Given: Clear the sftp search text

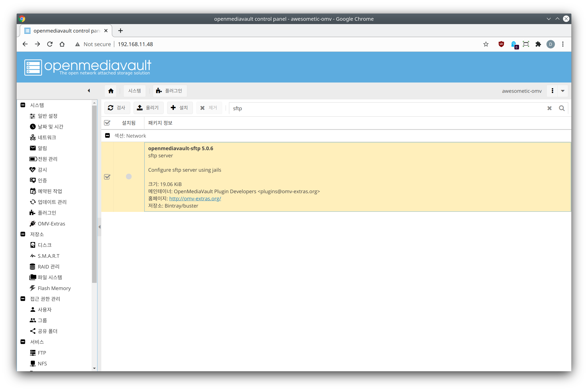Looking at the screenshot, I should [549, 108].
